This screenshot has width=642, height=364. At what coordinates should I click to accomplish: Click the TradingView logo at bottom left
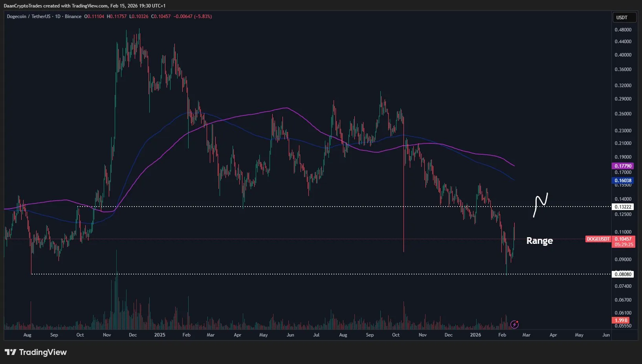click(35, 352)
